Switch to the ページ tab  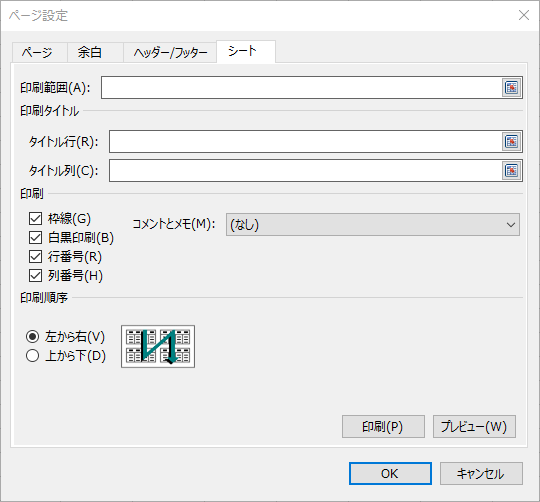pos(40,52)
